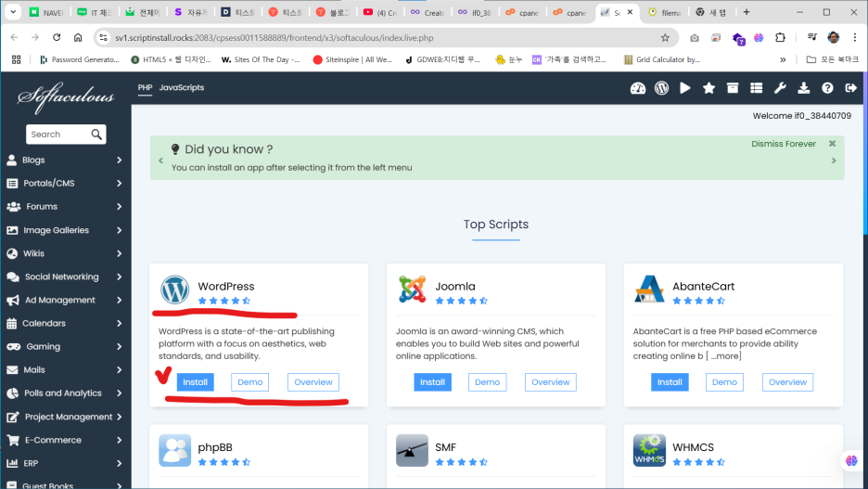The image size is (868, 489).
Task: Switch to the JavaScripts tab
Action: coord(182,87)
